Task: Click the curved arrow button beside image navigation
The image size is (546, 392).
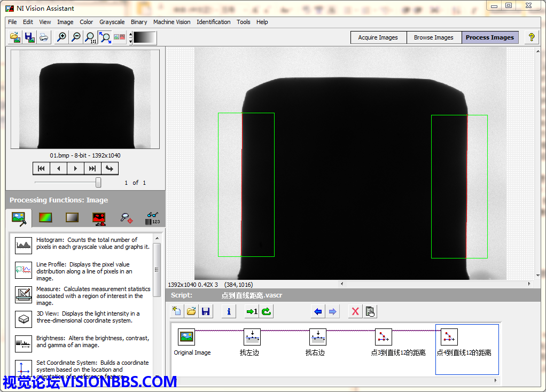Action: point(110,169)
